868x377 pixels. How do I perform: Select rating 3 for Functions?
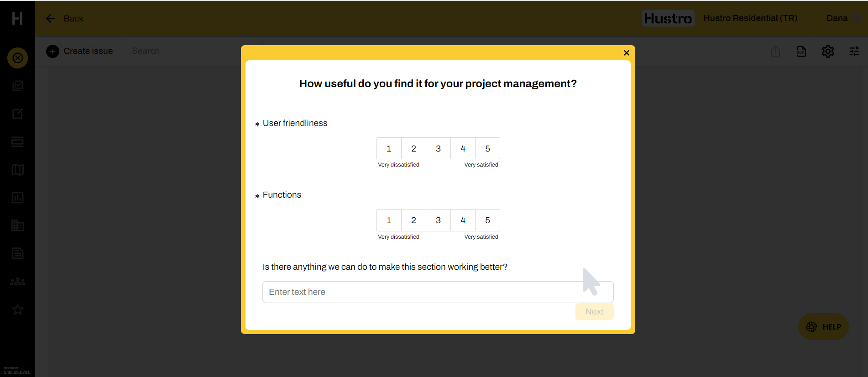click(x=438, y=220)
